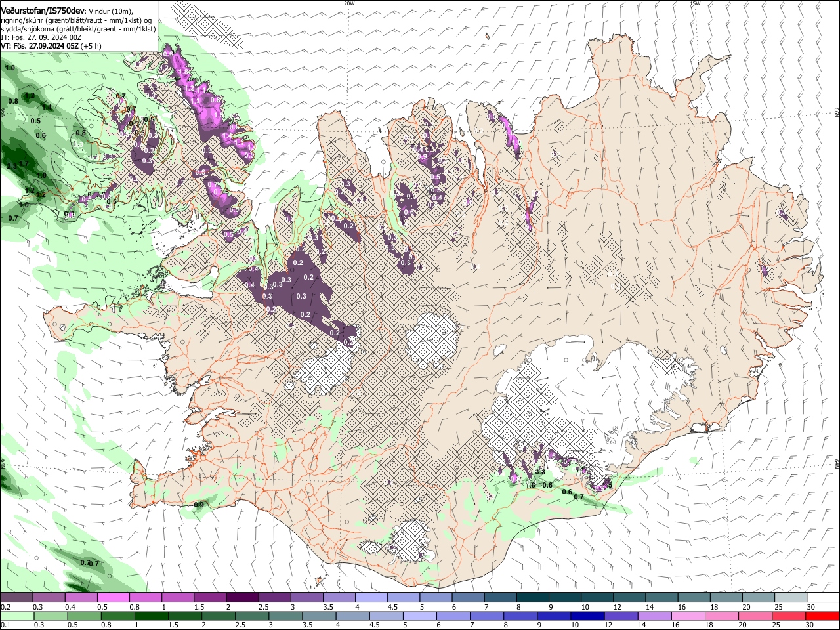Click the 1.7 precipitation value on the map
This screenshot has height=630, width=840.
click(x=24, y=163)
